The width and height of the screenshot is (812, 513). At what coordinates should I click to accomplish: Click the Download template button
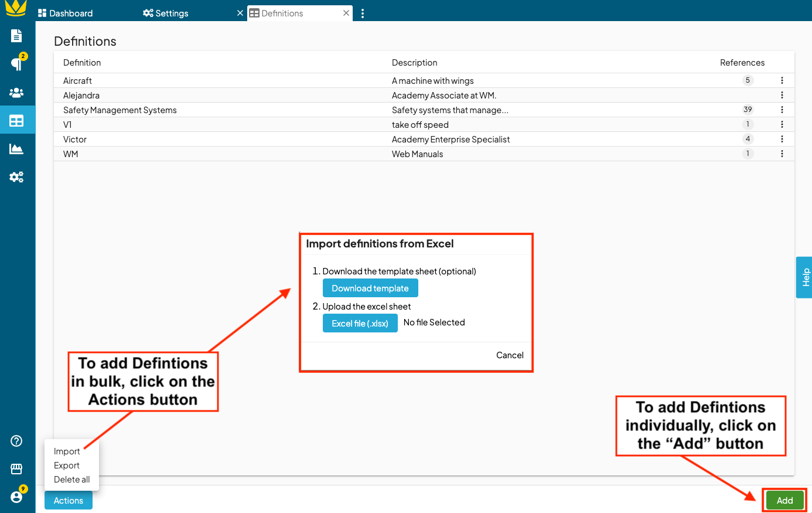[370, 288]
